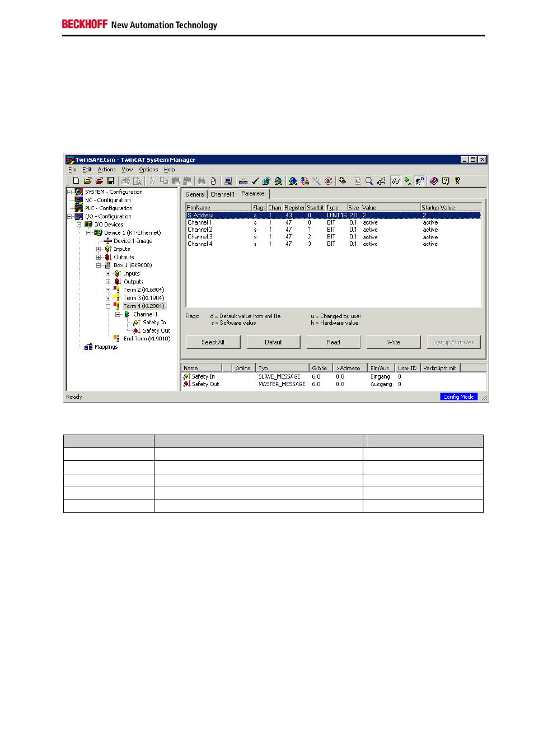This screenshot has height=756, width=534.
Task: Select End Term (KL9010) in tree
Action: [147, 339]
